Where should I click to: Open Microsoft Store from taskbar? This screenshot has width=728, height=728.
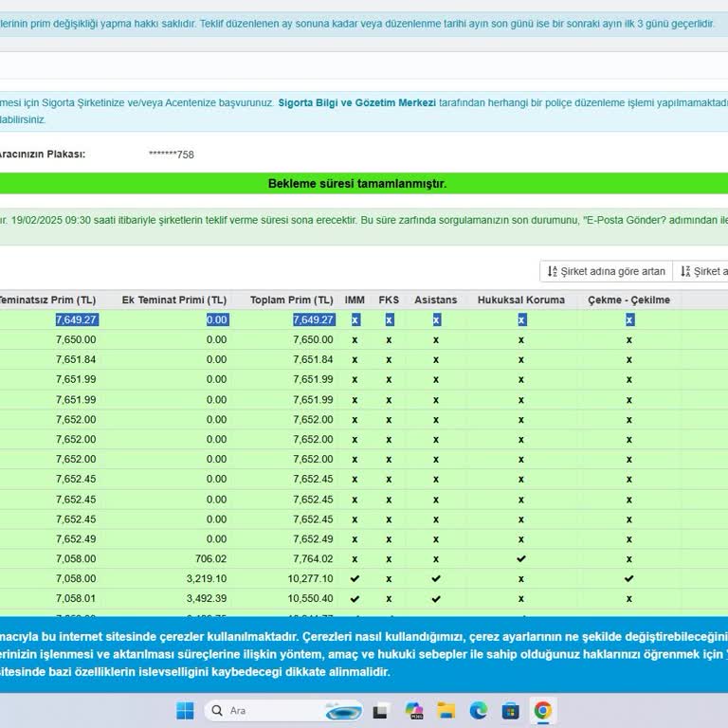(510, 711)
